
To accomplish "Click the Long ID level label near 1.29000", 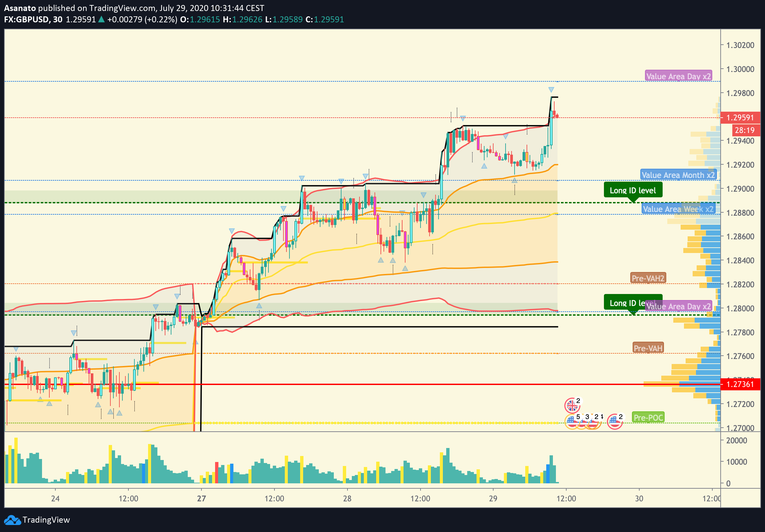I will pyautogui.click(x=633, y=190).
